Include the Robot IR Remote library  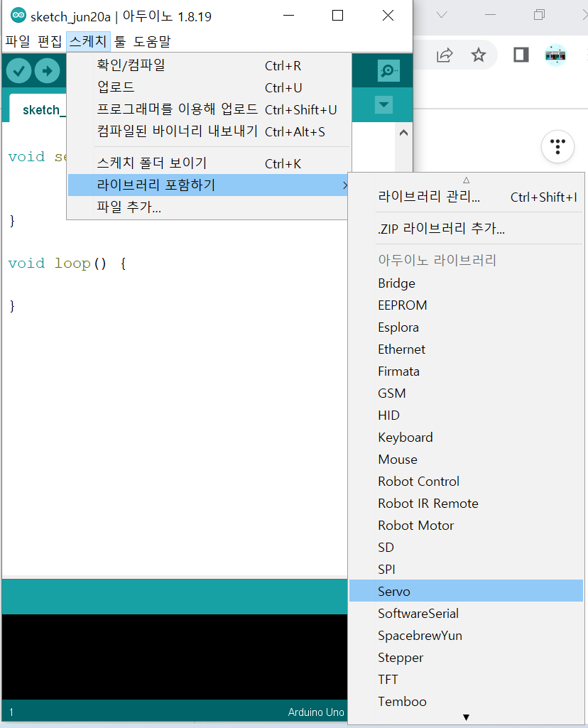tap(466, 504)
